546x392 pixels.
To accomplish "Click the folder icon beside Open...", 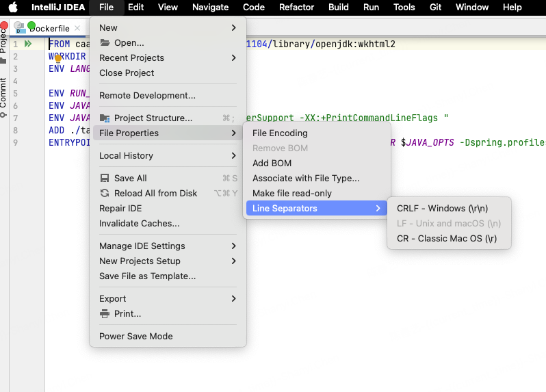I will 105,42.
